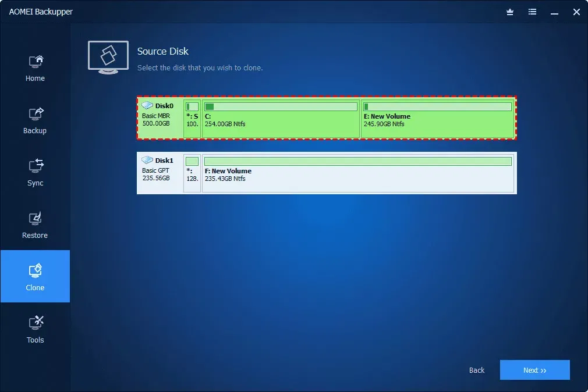Click the Disk1 Basic GPT 235.56GB label

(156, 174)
